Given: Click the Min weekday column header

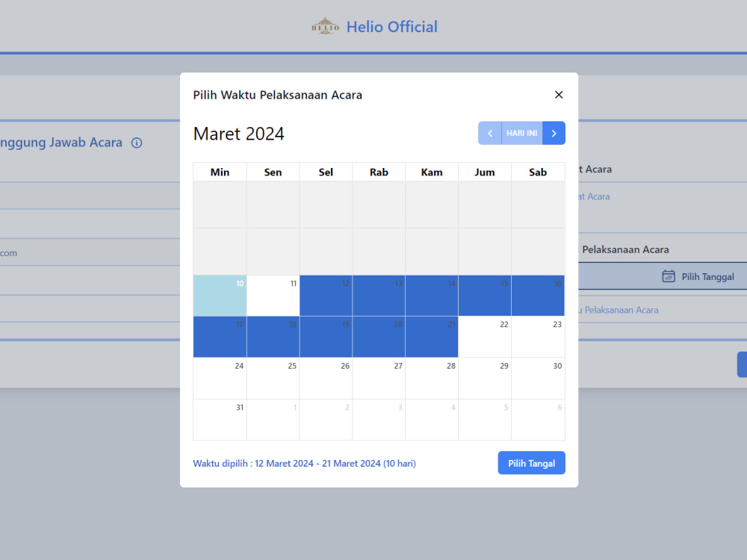Looking at the screenshot, I should click(219, 172).
